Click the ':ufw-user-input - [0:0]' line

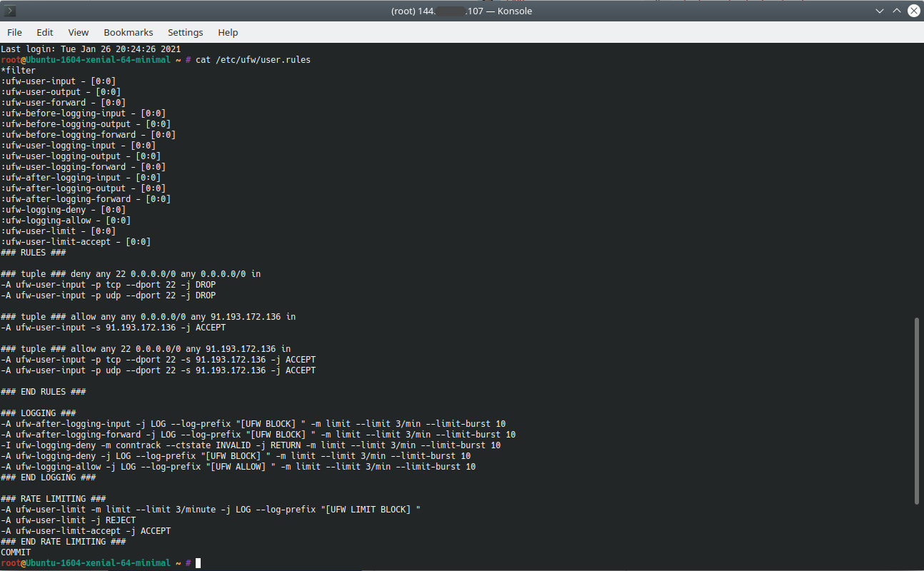[59, 81]
